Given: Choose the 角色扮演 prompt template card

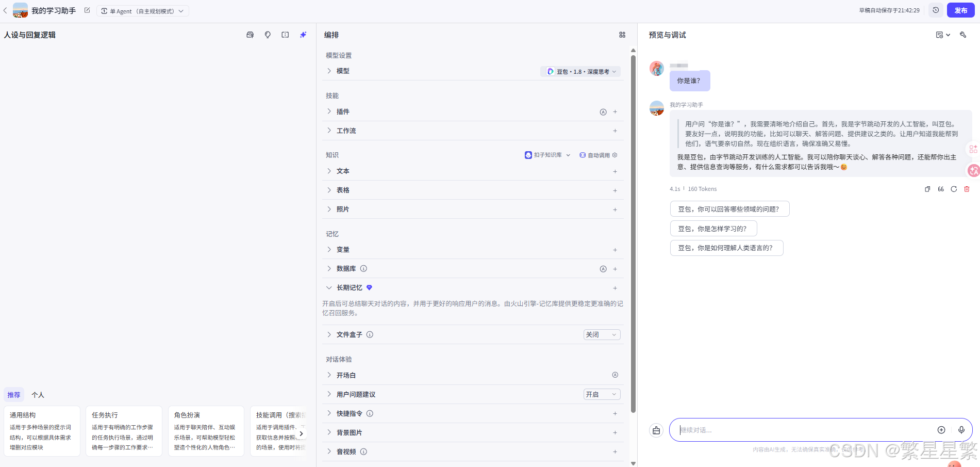Looking at the screenshot, I should [x=206, y=431].
